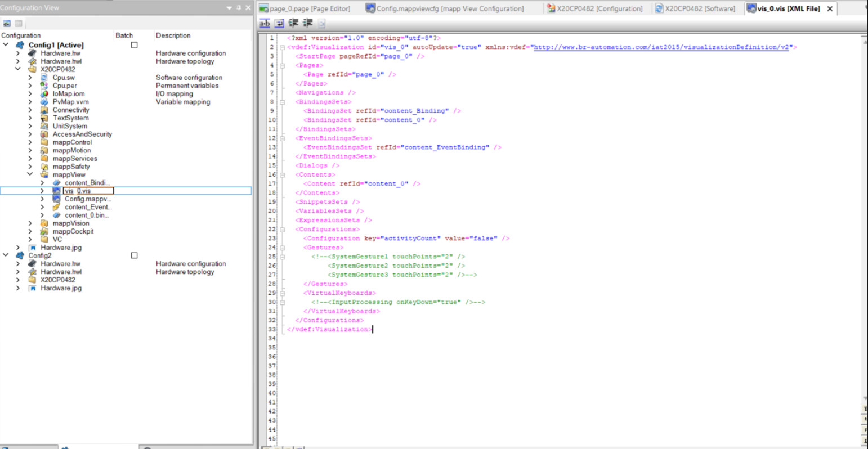
Task: Click the mappSafety folder icon
Action: [x=44, y=167]
